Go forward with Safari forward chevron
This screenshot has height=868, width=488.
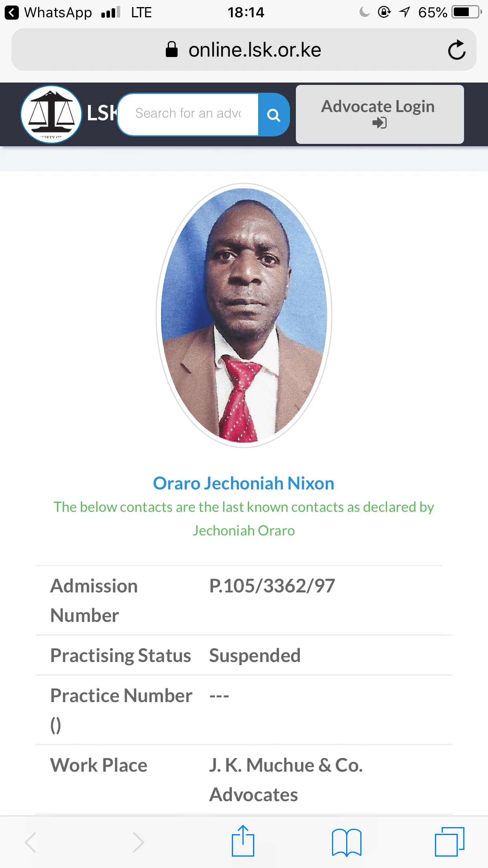pyautogui.click(x=138, y=842)
